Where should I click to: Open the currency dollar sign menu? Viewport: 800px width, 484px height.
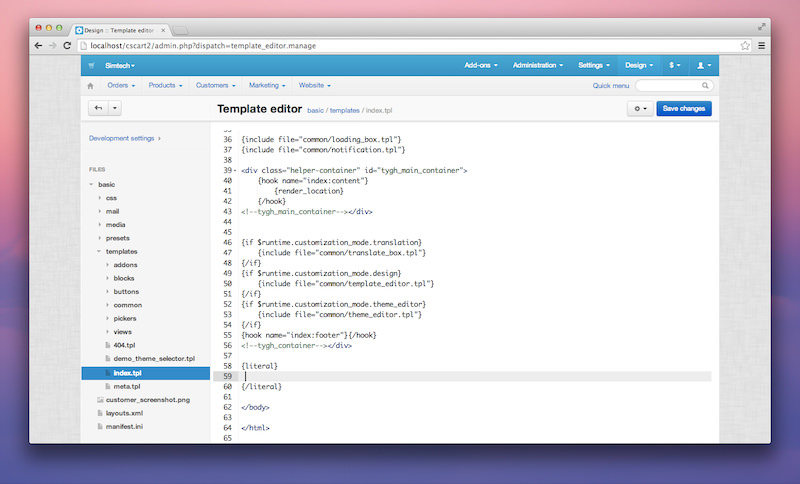click(x=675, y=65)
